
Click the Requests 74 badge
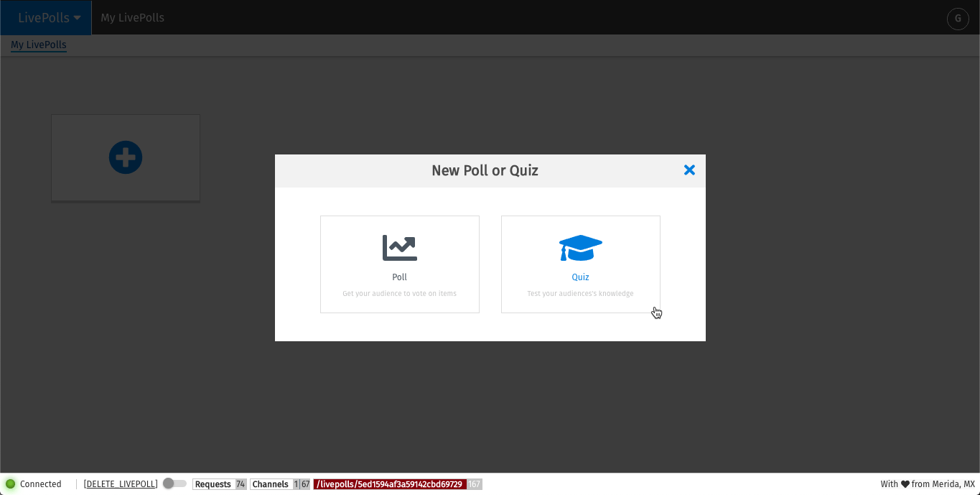click(x=220, y=484)
